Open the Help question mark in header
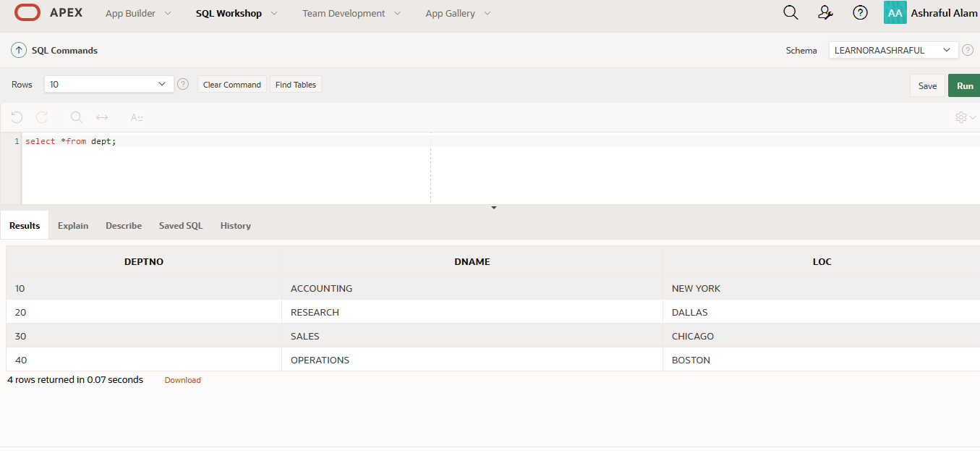The image size is (980, 451). (x=860, y=13)
